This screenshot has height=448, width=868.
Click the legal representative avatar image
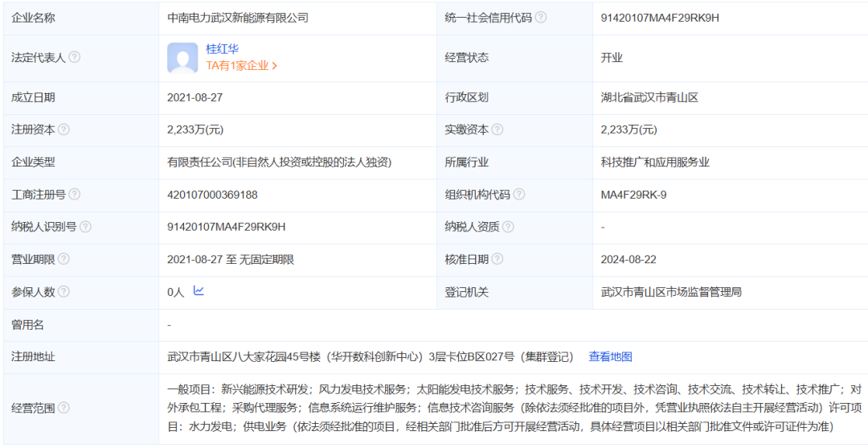(x=182, y=58)
